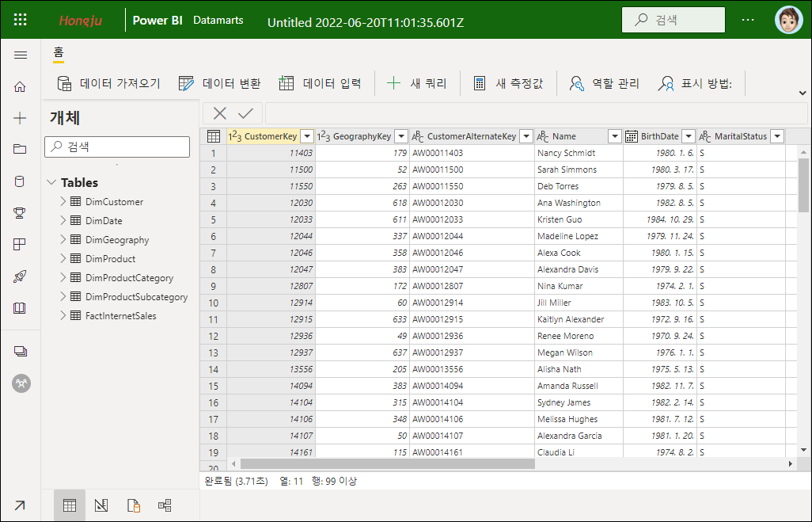Open MaritalStatus column filter dropdown
This screenshot has width=812, height=522.
coord(777,136)
